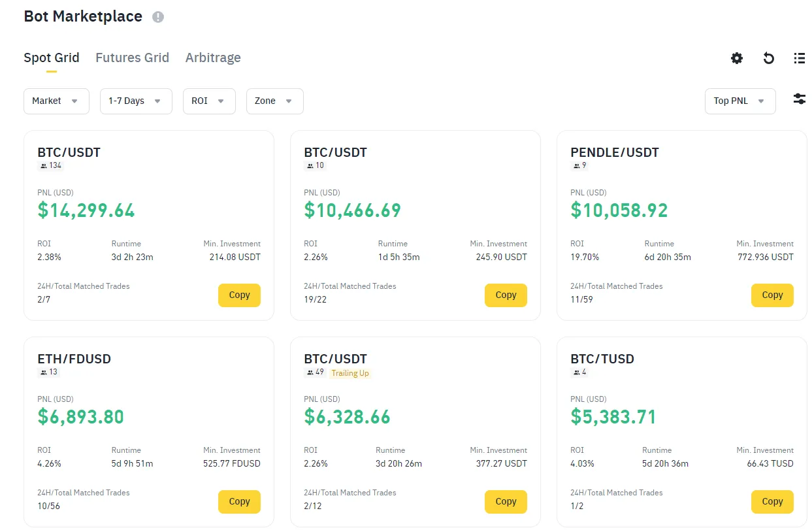
Task: Open the filter sliders icon
Action: [799, 99]
